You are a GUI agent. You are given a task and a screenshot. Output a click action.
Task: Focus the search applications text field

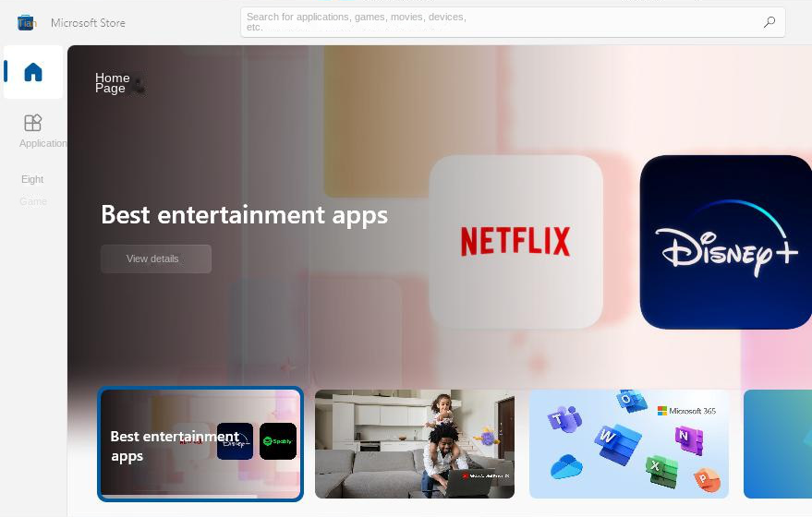499,22
